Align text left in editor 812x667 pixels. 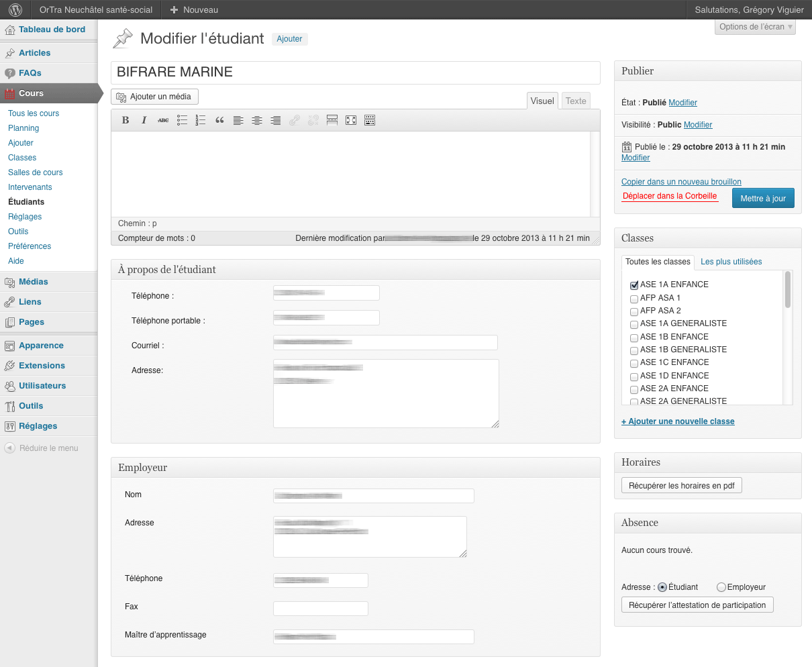(x=238, y=120)
